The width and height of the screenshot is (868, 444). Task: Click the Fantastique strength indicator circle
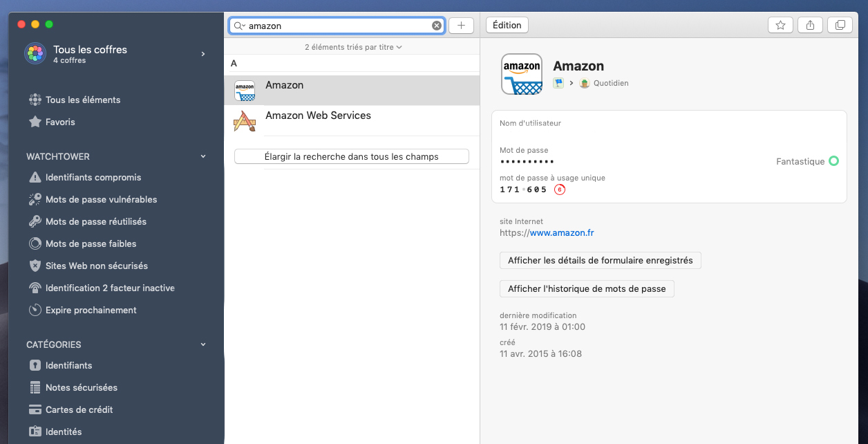833,161
